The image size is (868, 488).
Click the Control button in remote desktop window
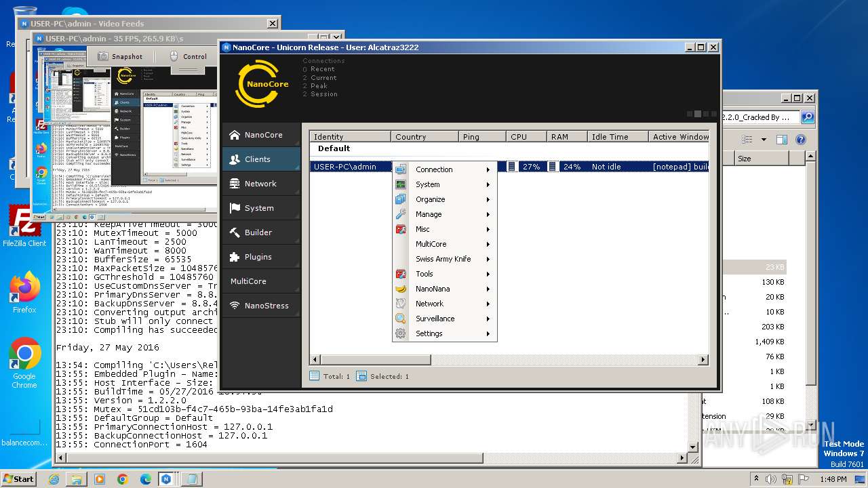(188, 57)
